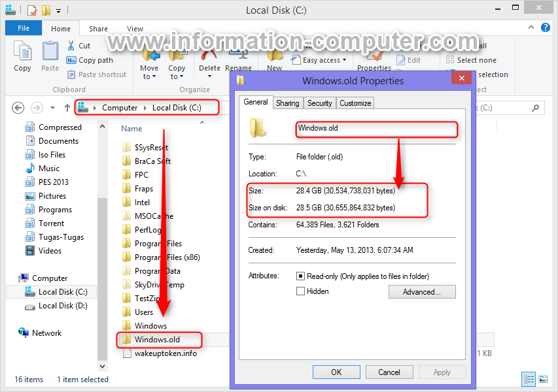Open the File menu

23,28
